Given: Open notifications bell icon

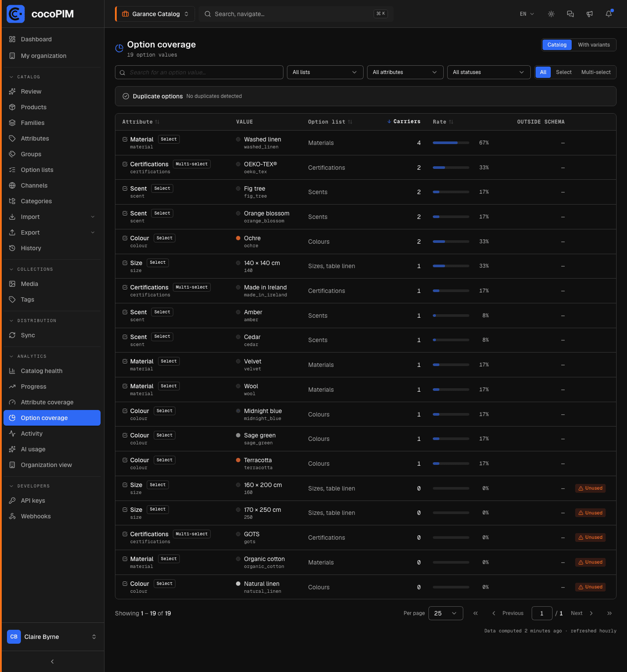Looking at the screenshot, I should tap(609, 14).
